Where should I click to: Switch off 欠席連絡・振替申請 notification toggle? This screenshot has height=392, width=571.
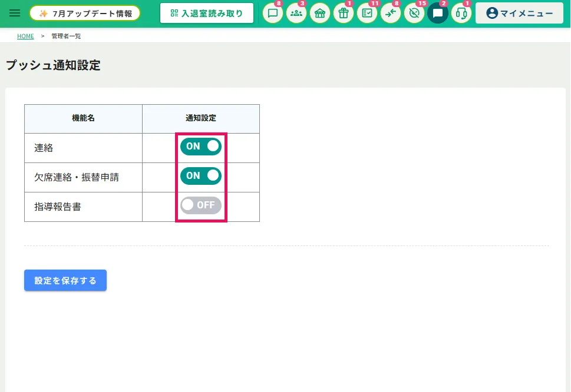point(201,176)
